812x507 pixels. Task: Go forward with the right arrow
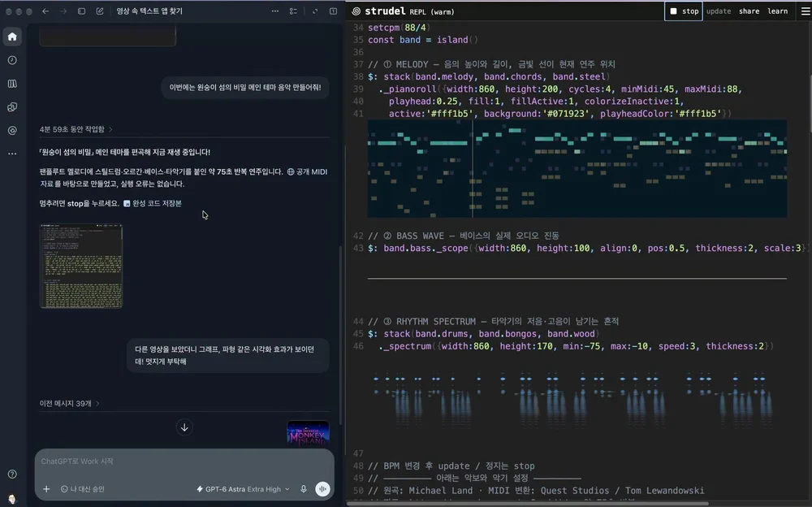pyautogui.click(x=63, y=11)
